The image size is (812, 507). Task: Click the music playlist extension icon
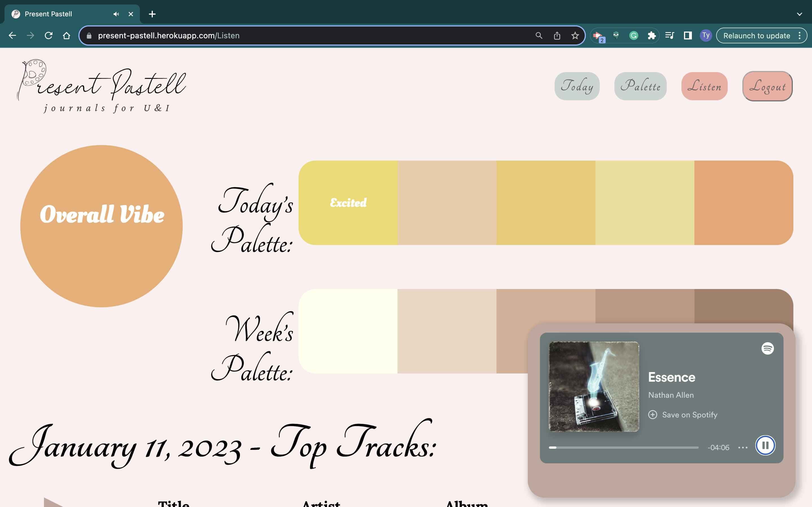point(669,35)
